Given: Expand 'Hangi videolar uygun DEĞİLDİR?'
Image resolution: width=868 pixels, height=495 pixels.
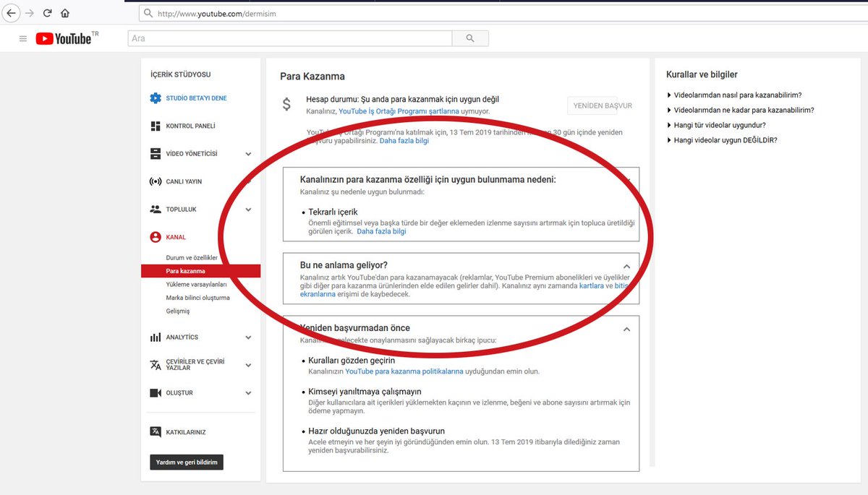Looking at the screenshot, I should tap(722, 140).
